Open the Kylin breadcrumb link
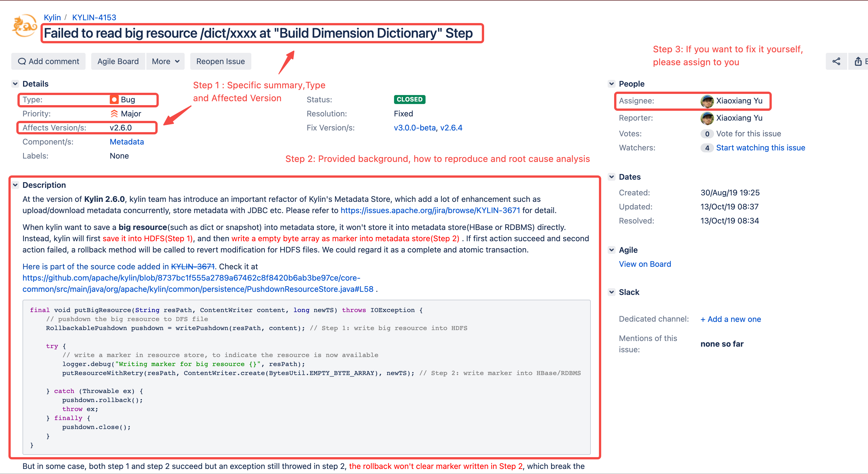Viewport: 868px width, 474px height. pyautogui.click(x=52, y=17)
